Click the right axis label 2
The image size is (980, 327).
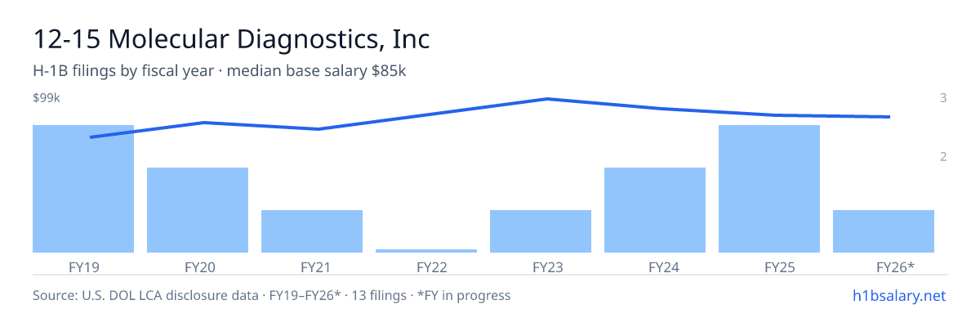click(x=943, y=156)
